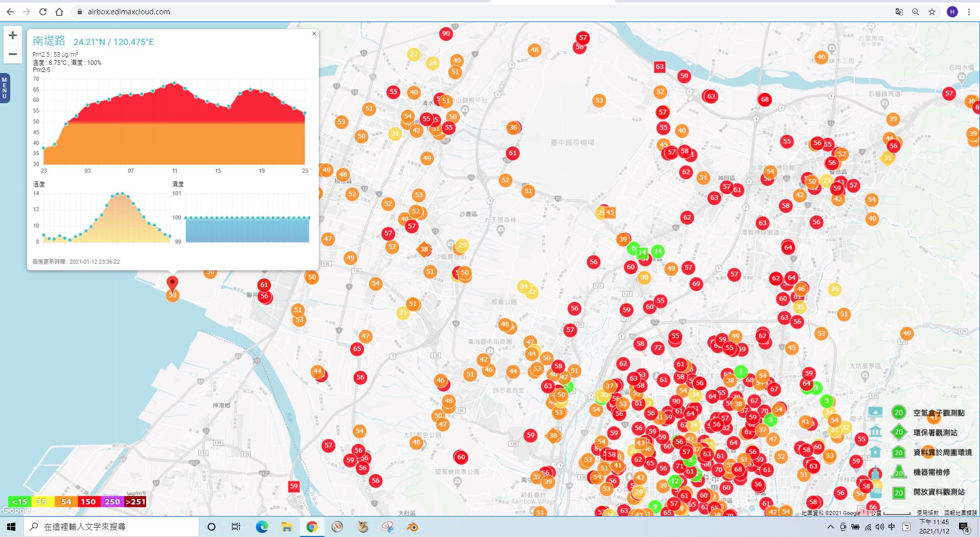Click the last updated 2021-01-12 23:36:22 text
This screenshot has height=537, width=980.
[76, 262]
